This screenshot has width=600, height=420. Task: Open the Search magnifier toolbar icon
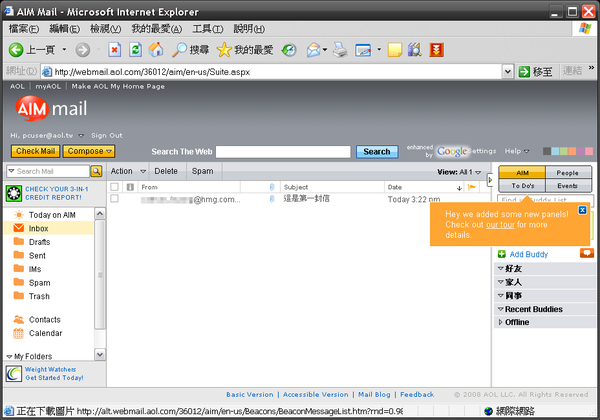click(179, 50)
